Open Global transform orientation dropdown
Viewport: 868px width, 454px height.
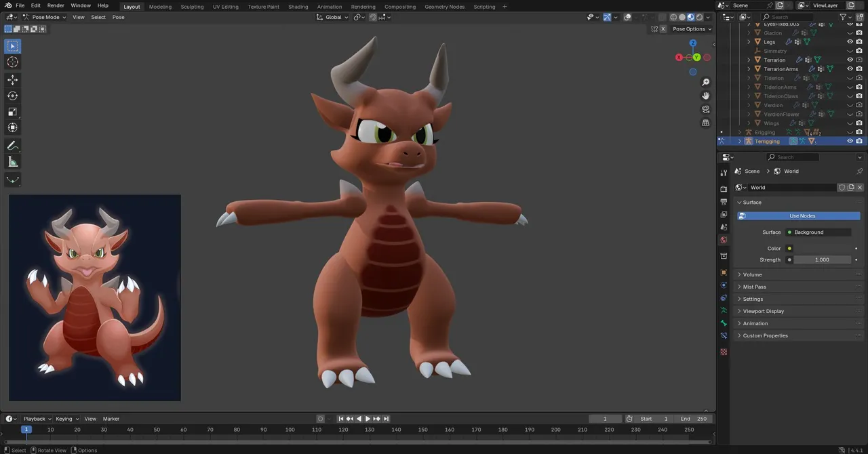point(333,17)
